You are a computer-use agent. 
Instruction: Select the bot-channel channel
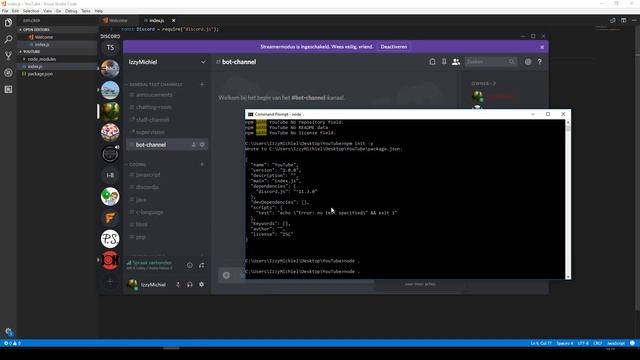pos(167,144)
